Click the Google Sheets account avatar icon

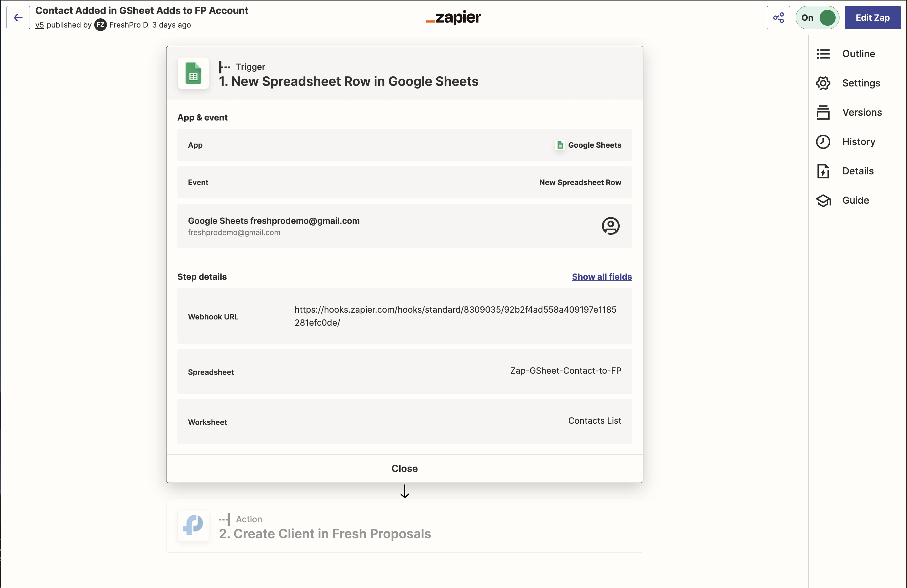[610, 226]
